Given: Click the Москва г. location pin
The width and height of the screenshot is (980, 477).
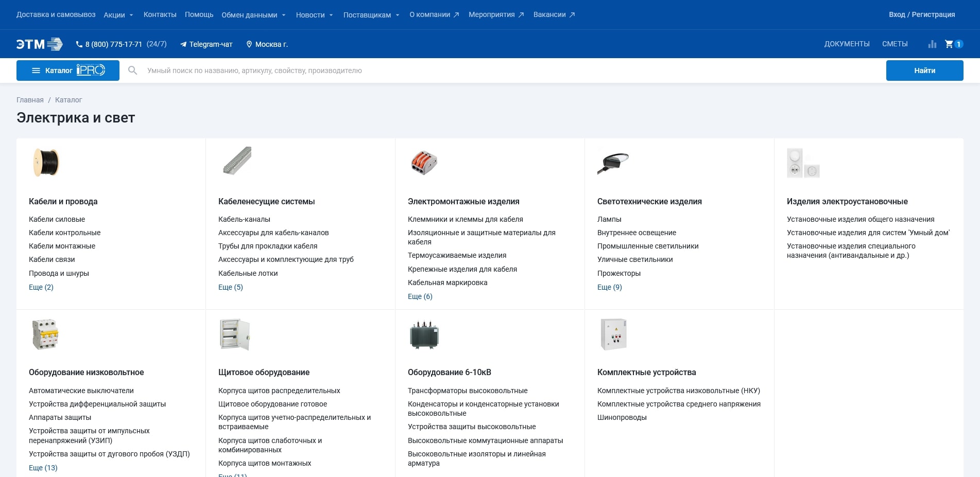Looking at the screenshot, I should pyautogui.click(x=249, y=44).
